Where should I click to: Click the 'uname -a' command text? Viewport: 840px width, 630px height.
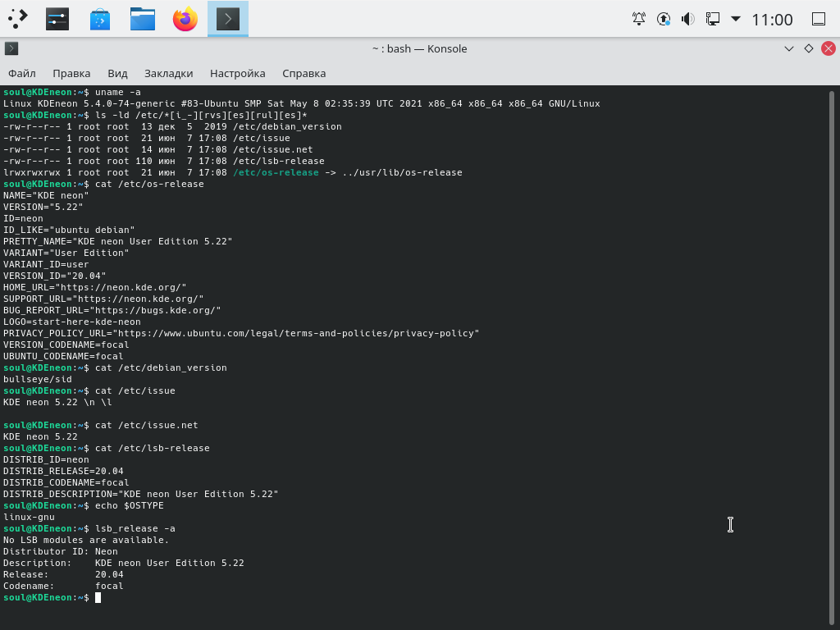118,92
